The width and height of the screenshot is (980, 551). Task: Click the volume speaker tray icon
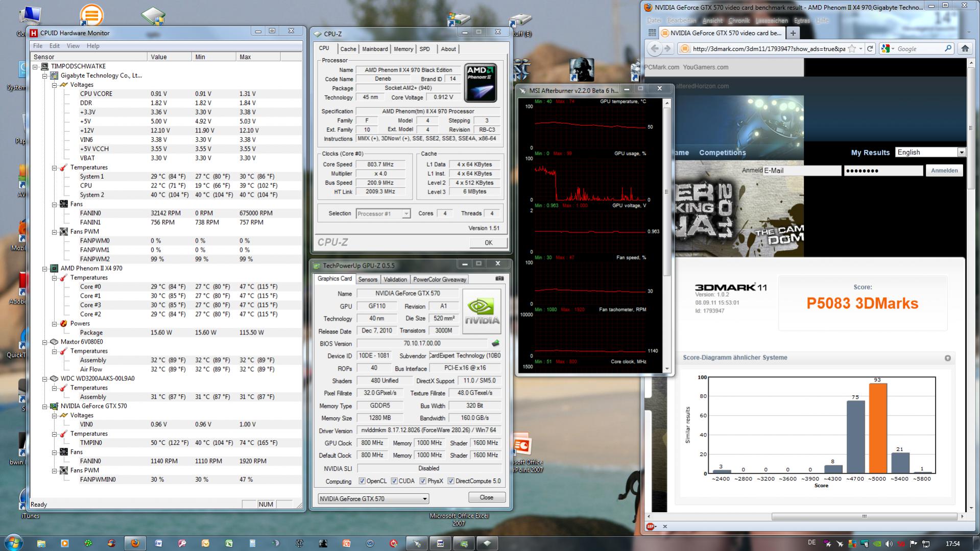889,544
